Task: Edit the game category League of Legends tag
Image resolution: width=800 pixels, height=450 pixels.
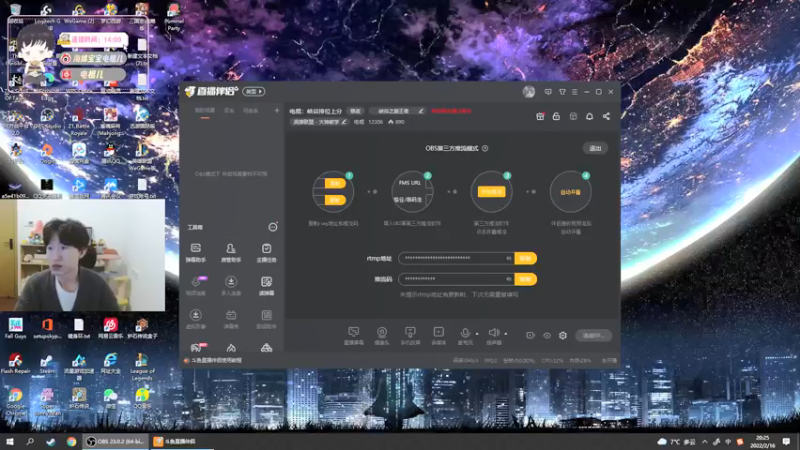Action: (x=319, y=122)
